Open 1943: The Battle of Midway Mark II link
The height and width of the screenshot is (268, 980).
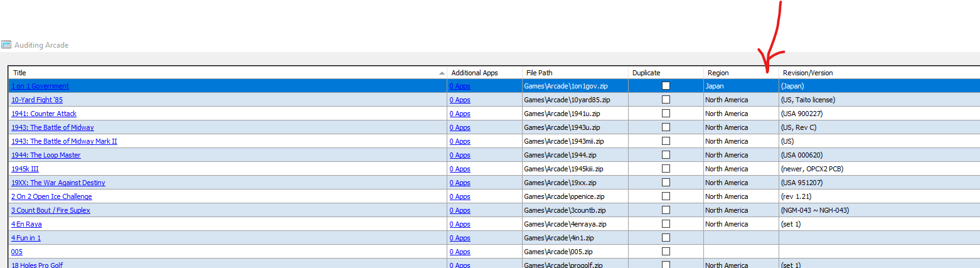tap(64, 141)
